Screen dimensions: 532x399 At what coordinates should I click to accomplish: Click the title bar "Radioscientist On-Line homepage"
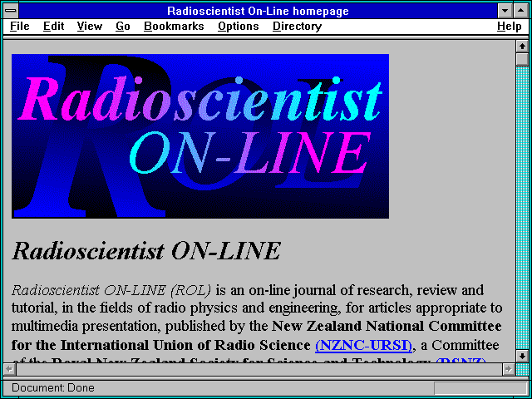[258, 11]
